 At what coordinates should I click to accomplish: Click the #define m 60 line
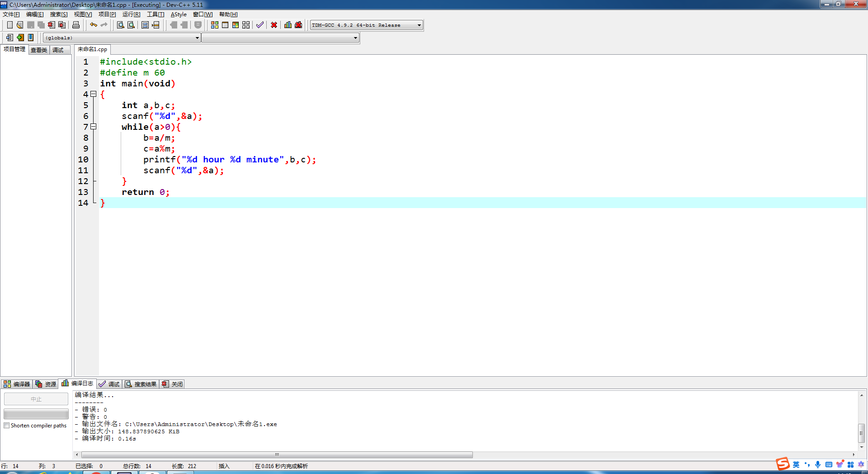132,73
